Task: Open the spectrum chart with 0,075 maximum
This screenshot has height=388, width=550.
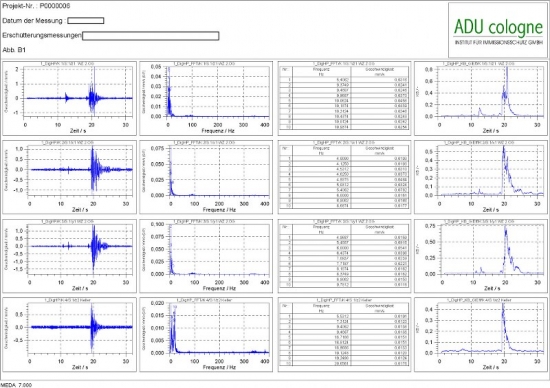Action: [x=206, y=177]
